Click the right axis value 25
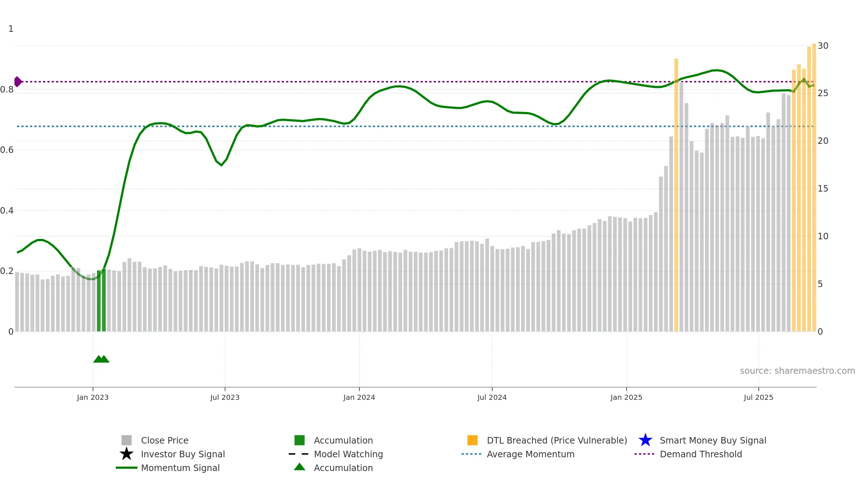The height and width of the screenshot is (488, 868). click(x=823, y=93)
